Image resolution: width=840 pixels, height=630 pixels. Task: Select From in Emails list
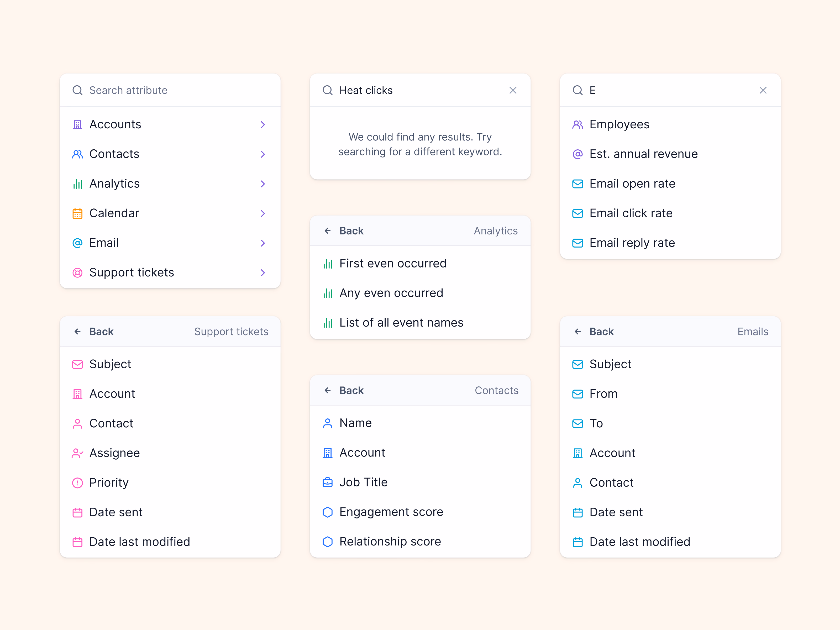click(x=670, y=394)
